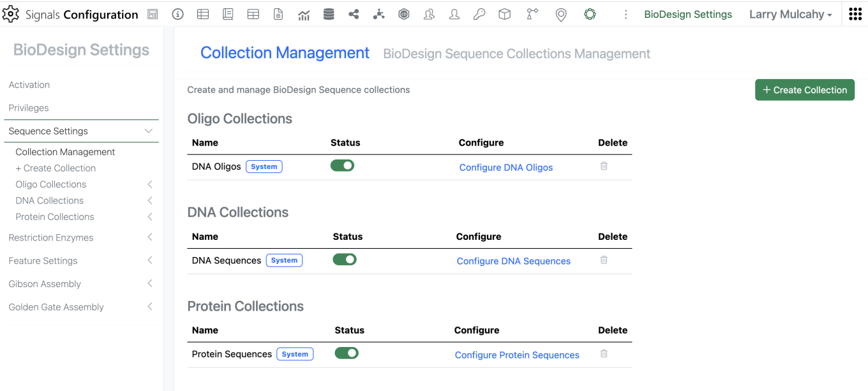Toggle DNA Sequences status switch

click(x=345, y=260)
